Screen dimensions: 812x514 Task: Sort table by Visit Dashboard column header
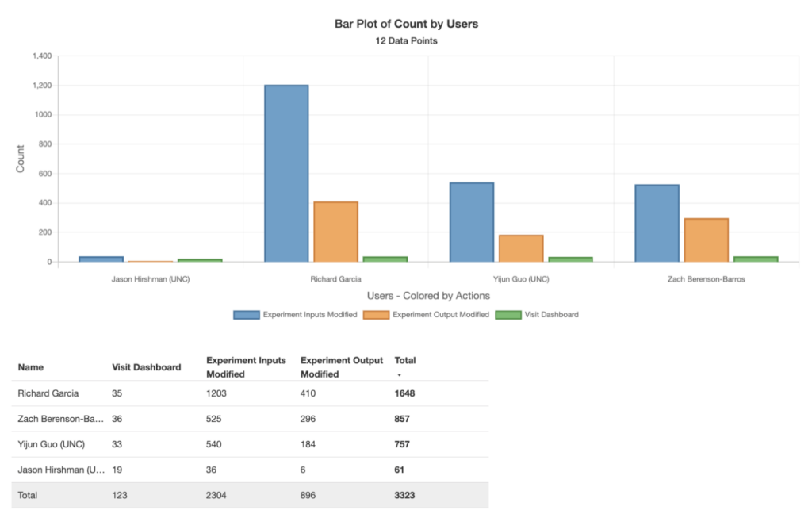tap(147, 367)
